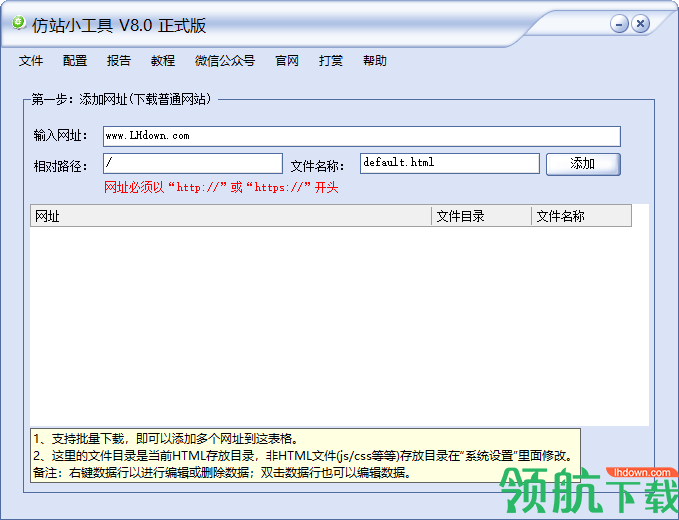Open the 打赏 menu

tap(331, 61)
